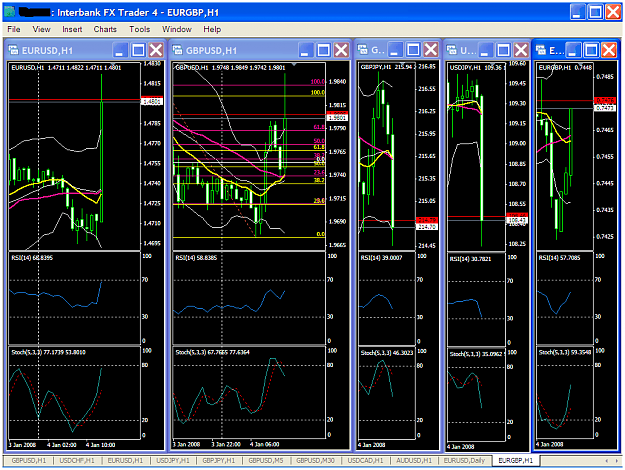Maximize the EURGBP chart window
The image size is (625, 470).
[x=592, y=50]
